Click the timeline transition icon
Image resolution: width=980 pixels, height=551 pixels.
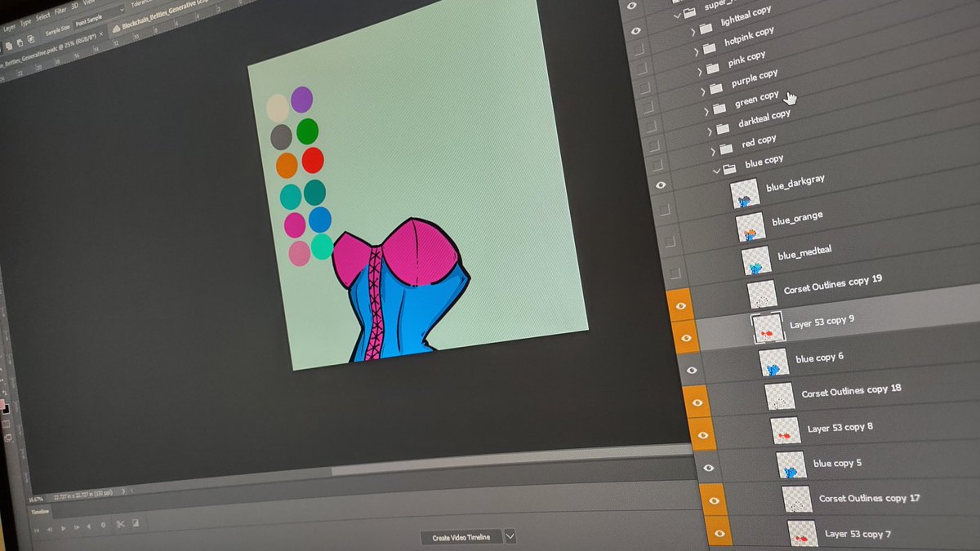[x=136, y=522]
